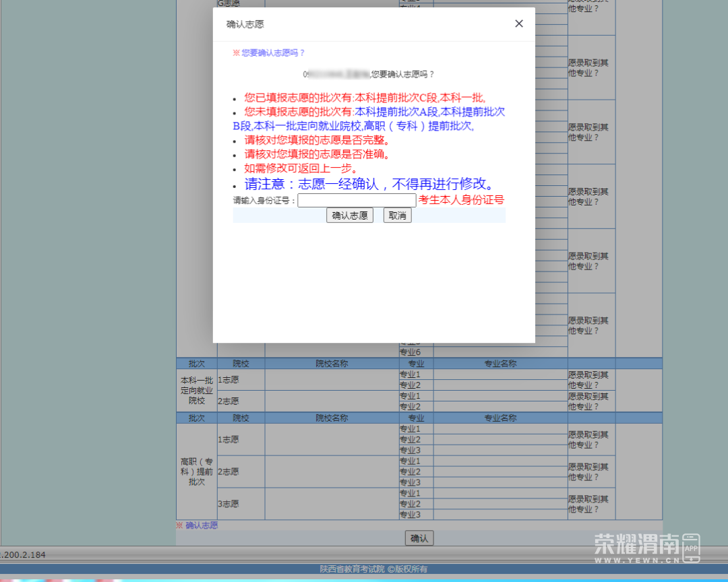
Task: Click the blue warning 请注意：志愿一经确认
Action: coord(369,185)
